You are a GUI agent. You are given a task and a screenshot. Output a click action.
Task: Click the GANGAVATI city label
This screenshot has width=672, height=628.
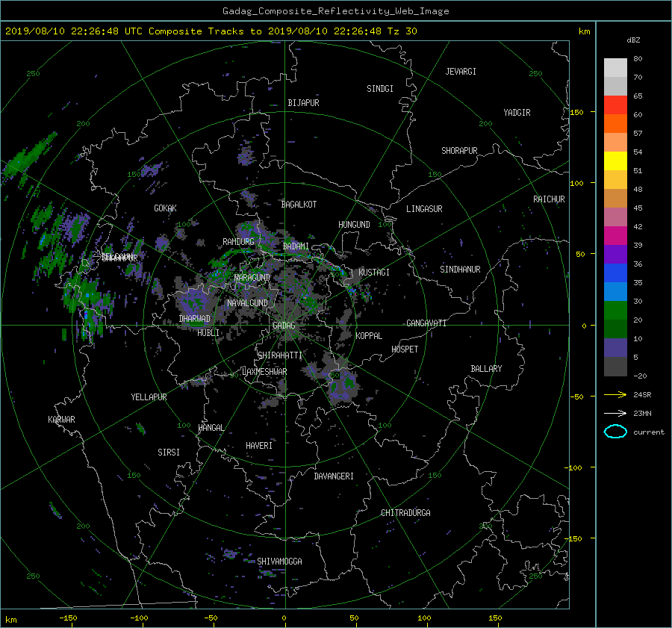(426, 323)
